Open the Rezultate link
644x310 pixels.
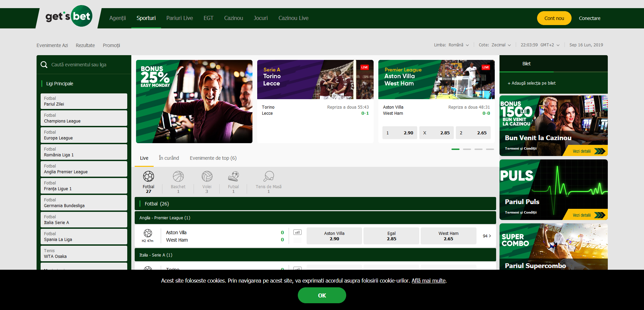(x=85, y=45)
